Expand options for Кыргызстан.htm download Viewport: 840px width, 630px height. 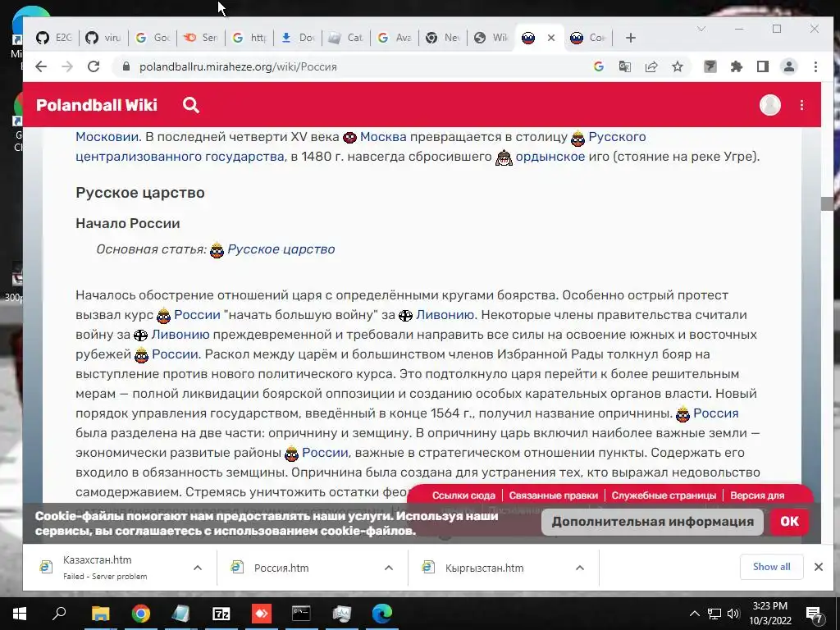580,568
